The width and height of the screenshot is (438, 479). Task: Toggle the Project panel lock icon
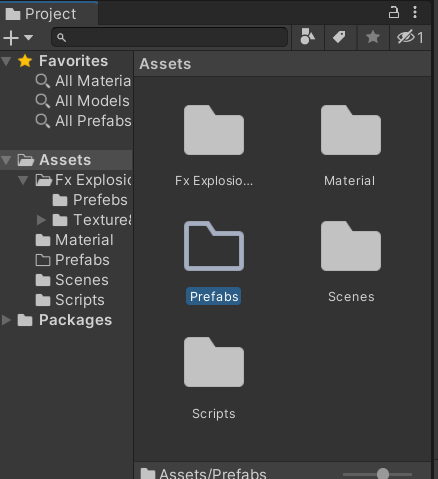[394, 13]
